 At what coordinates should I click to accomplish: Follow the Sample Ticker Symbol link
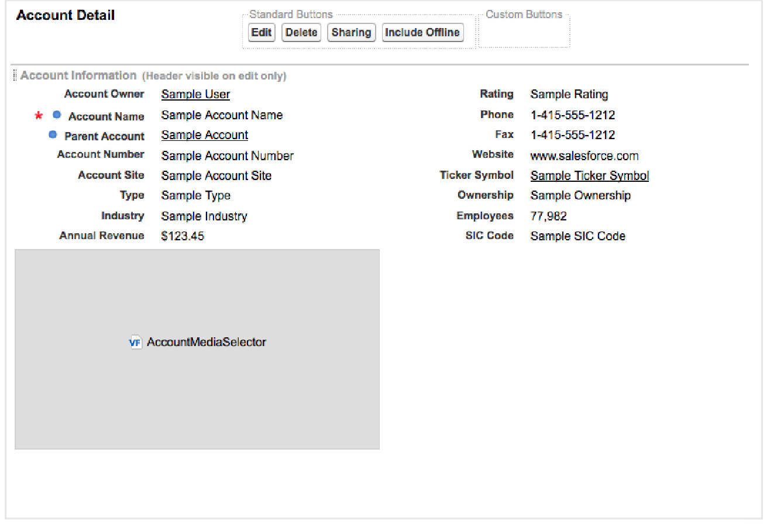click(589, 176)
